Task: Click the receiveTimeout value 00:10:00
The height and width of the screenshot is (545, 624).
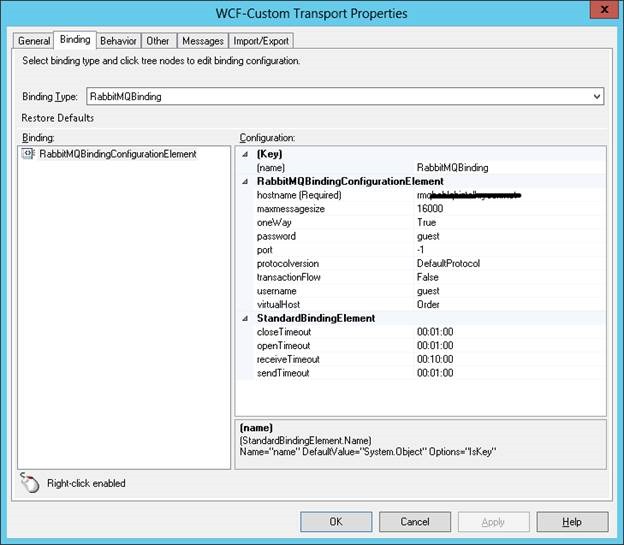Action: click(435, 359)
